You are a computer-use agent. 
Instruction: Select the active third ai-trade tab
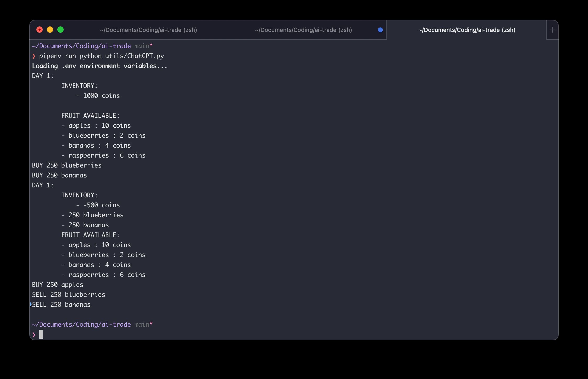click(467, 30)
